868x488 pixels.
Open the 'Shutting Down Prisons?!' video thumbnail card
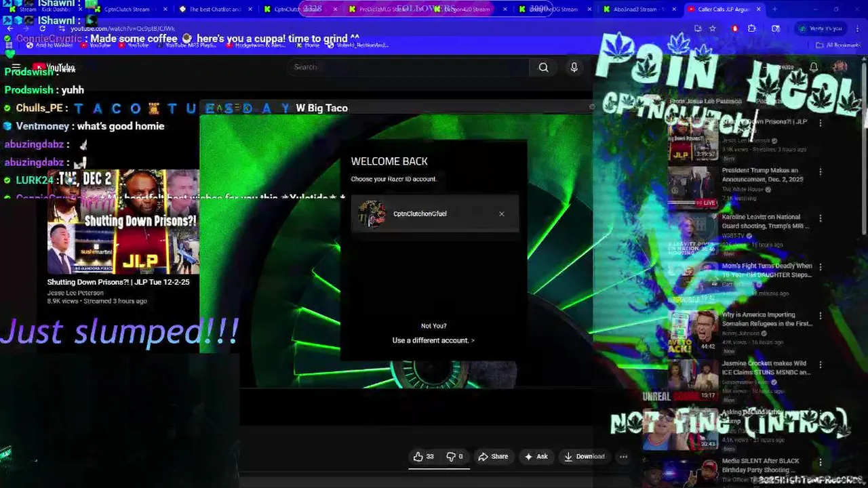[x=123, y=222]
